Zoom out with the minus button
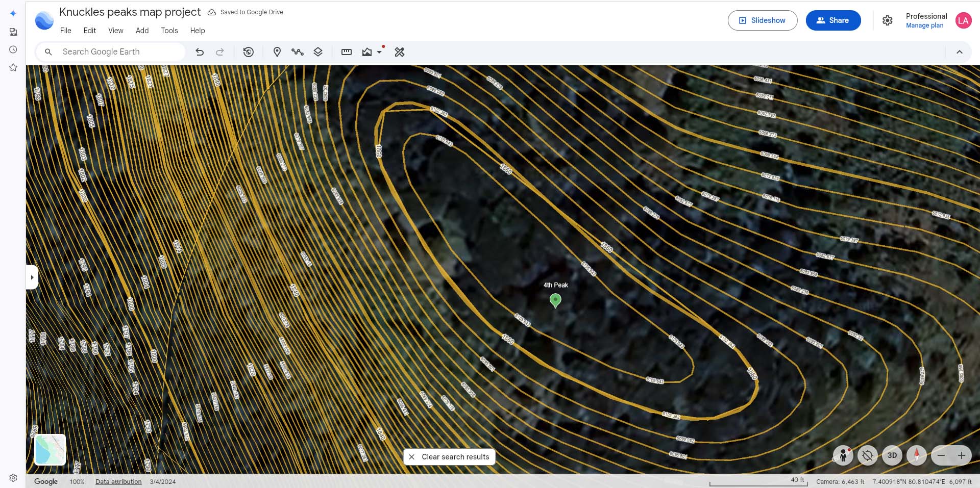The height and width of the screenshot is (488, 980). coord(941,455)
